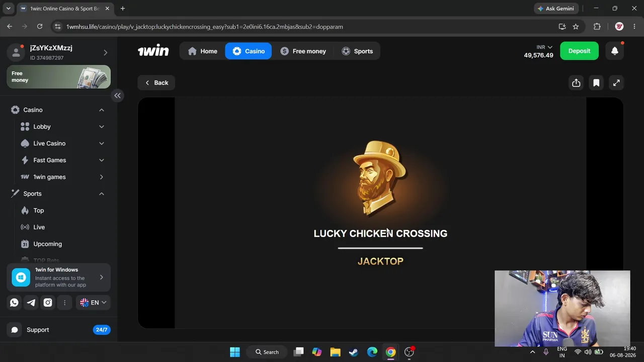Open Chrome profile avatar
644x362 pixels.
pos(619,26)
